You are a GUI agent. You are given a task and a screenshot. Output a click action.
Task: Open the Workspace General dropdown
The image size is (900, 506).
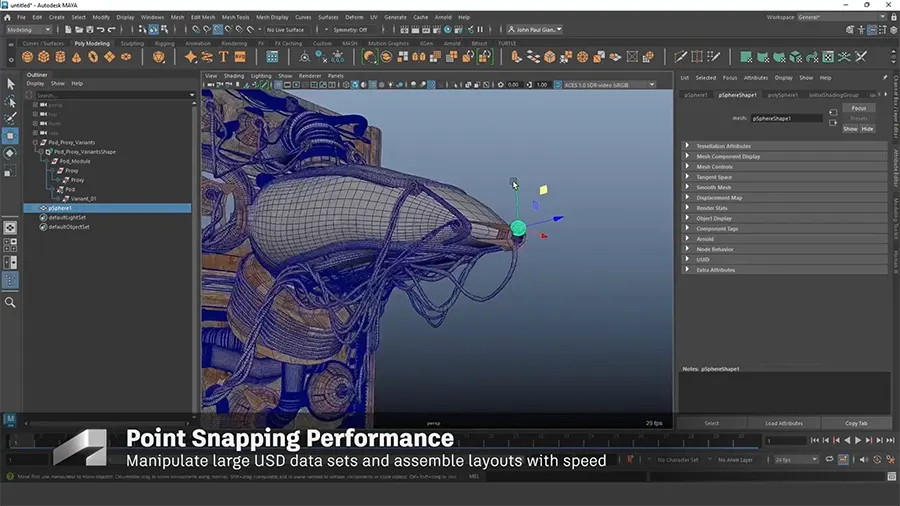point(841,17)
